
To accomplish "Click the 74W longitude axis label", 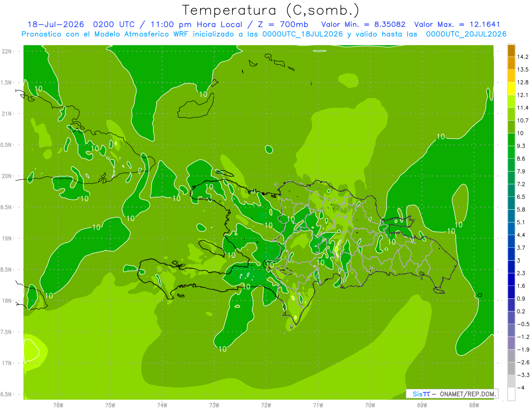I will [162, 404].
